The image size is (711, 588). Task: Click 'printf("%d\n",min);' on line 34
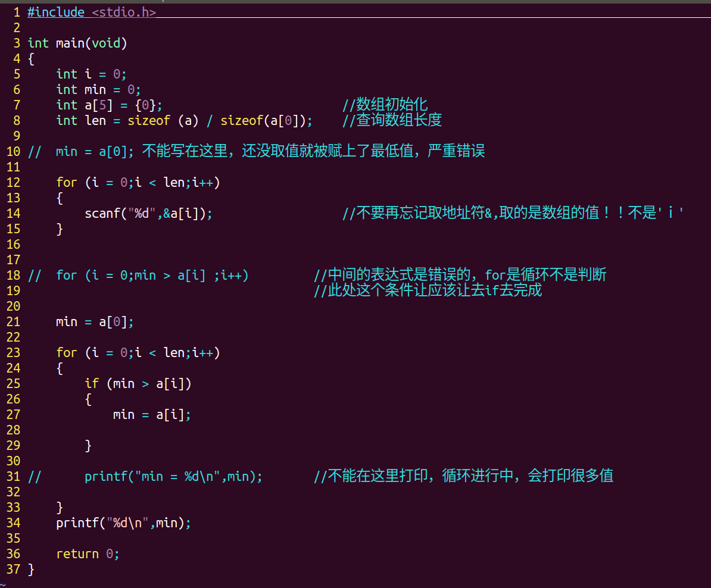tap(123, 523)
